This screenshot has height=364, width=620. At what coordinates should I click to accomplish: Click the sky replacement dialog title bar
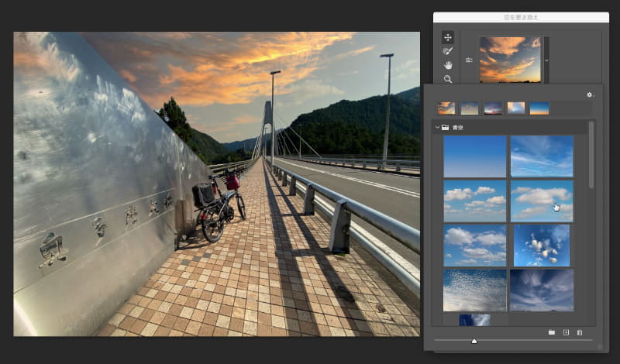point(521,17)
